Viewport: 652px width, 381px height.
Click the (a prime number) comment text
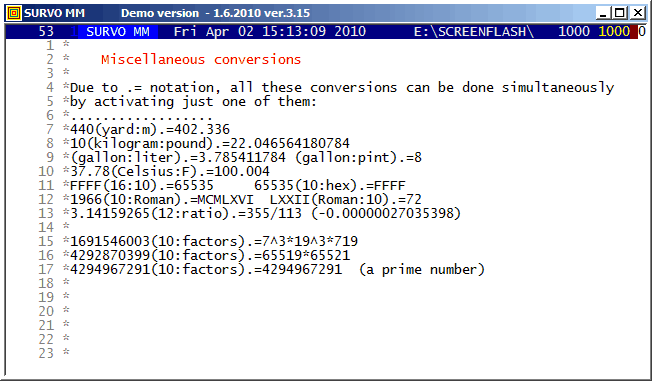click(422, 270)
